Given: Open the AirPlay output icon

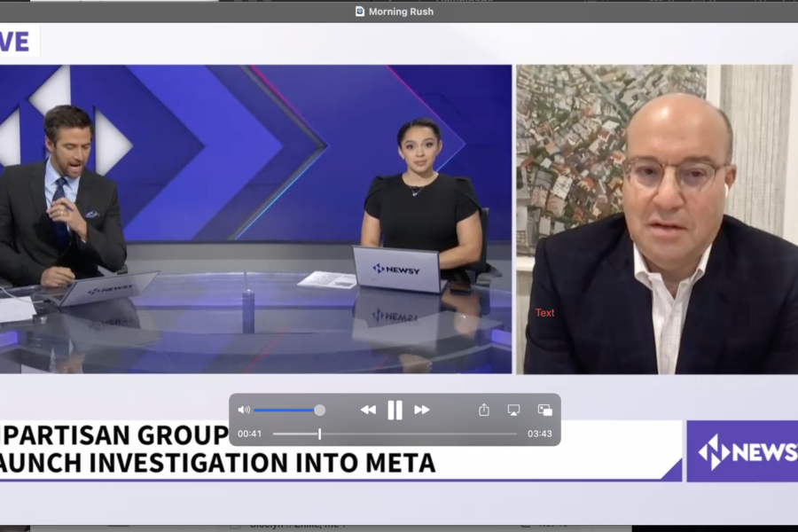Looking at the screenshot, I should coord(514,411).
